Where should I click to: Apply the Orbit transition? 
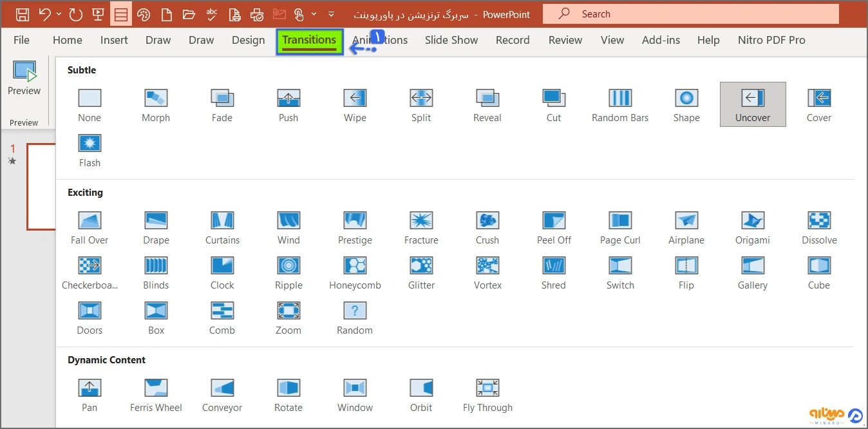point(421,395)
